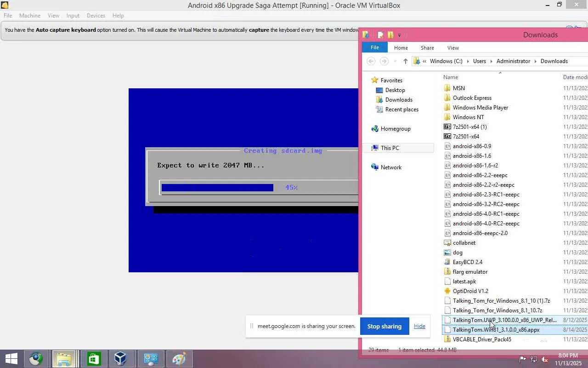588x368 pixels.
Task: Expand the breadcrumb arrow after Administrator
Action: [535, 61]
